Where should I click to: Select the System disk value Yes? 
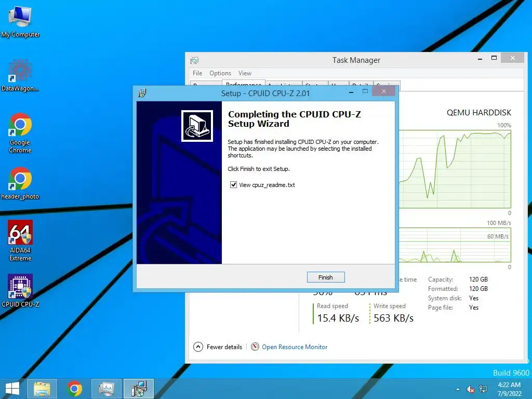[474, 298]
